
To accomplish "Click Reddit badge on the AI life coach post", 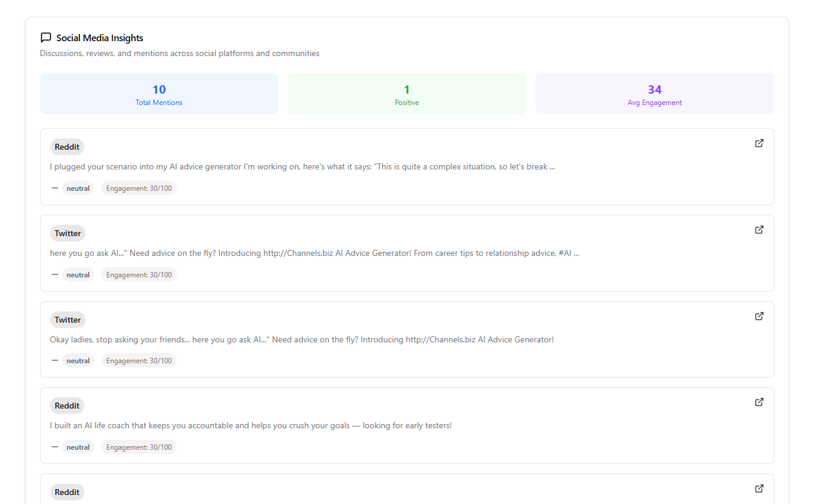I will point(67,406).
